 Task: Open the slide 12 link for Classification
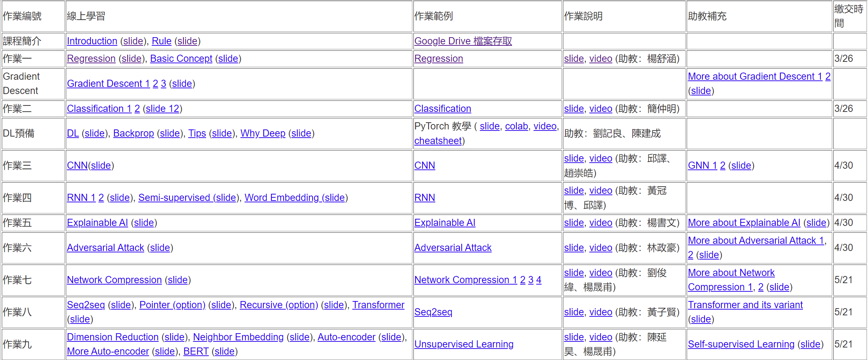click(x=162, y=109)
